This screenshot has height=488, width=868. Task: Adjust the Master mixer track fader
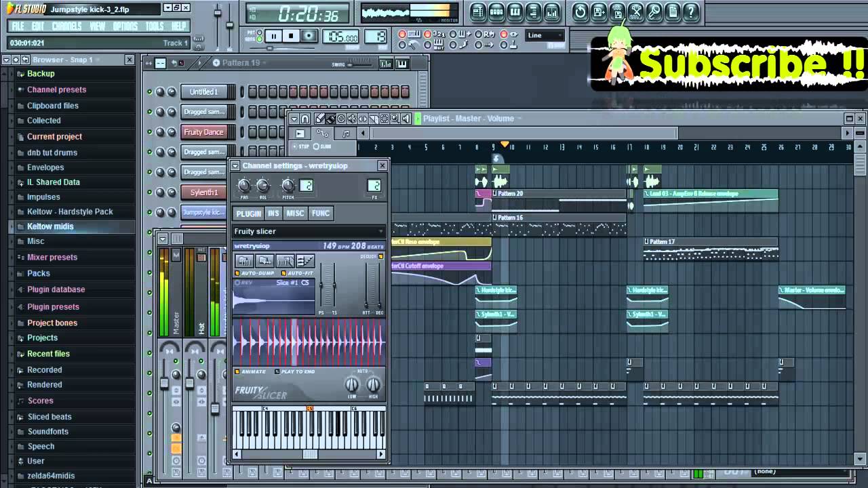pyautogui.click(x=163, y=384)
